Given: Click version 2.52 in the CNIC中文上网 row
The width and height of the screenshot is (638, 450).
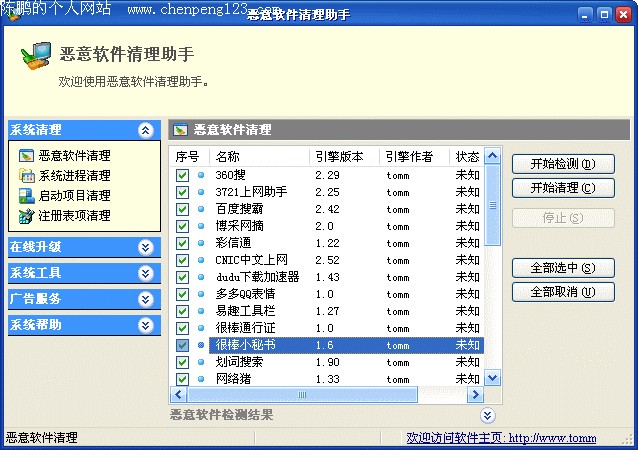Looking at the screenshot, I should point(328,260).
